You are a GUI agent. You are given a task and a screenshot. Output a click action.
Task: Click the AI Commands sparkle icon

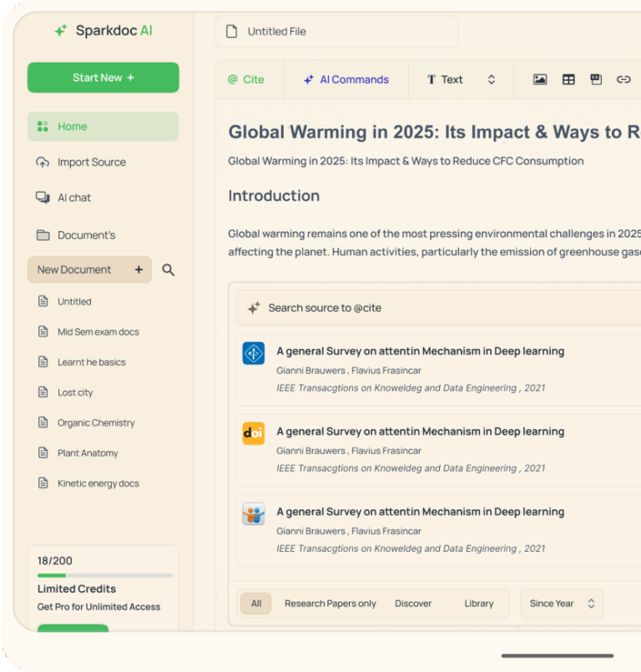(309, 79)
